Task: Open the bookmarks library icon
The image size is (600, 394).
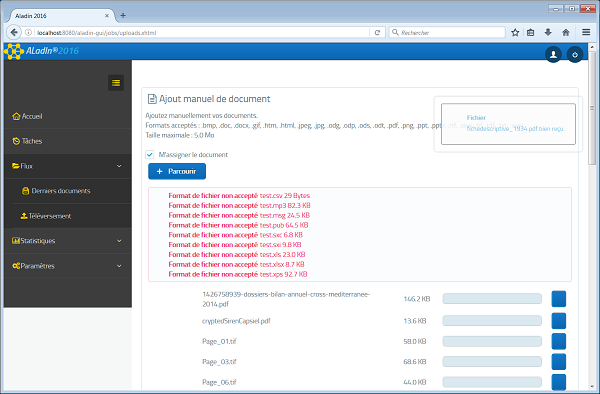Action: pyautogui.click(x=530, y=33)
